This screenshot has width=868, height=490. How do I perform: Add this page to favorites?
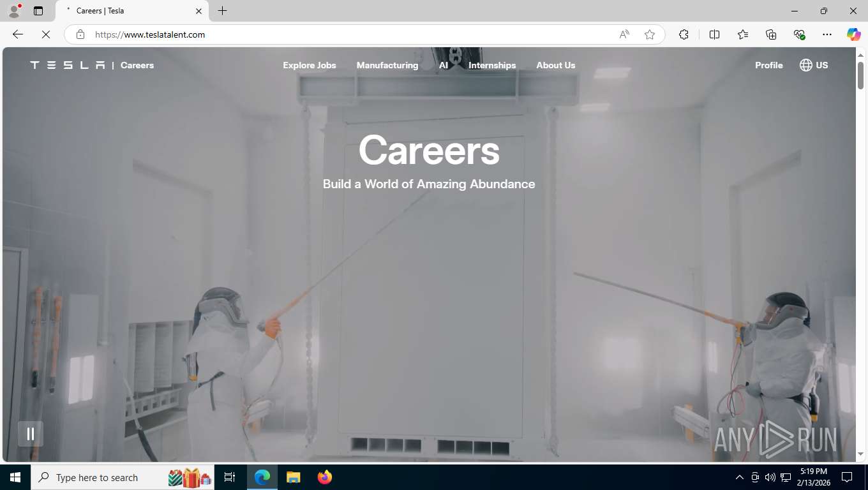[650, 34]
